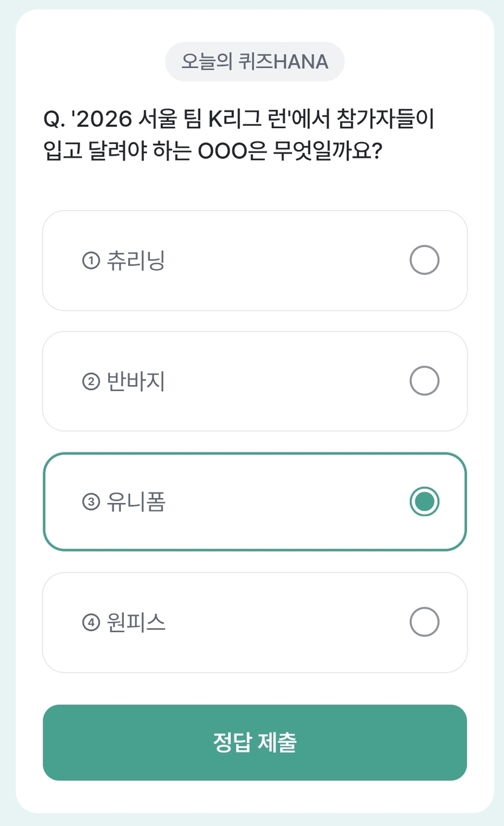Click the blank middle of the 유니폼 card
This screenshot has width=504, height=826.
point(279,502)
